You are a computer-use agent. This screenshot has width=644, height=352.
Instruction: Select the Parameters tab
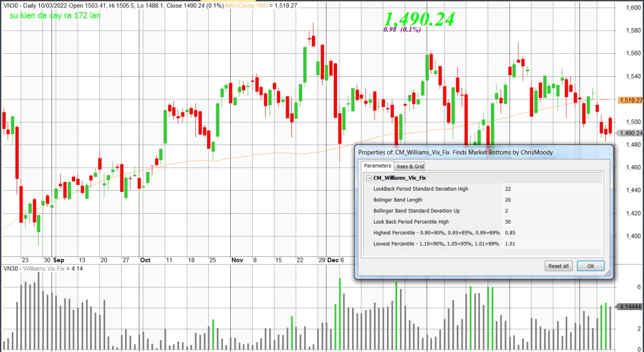(x=376, y=166)
